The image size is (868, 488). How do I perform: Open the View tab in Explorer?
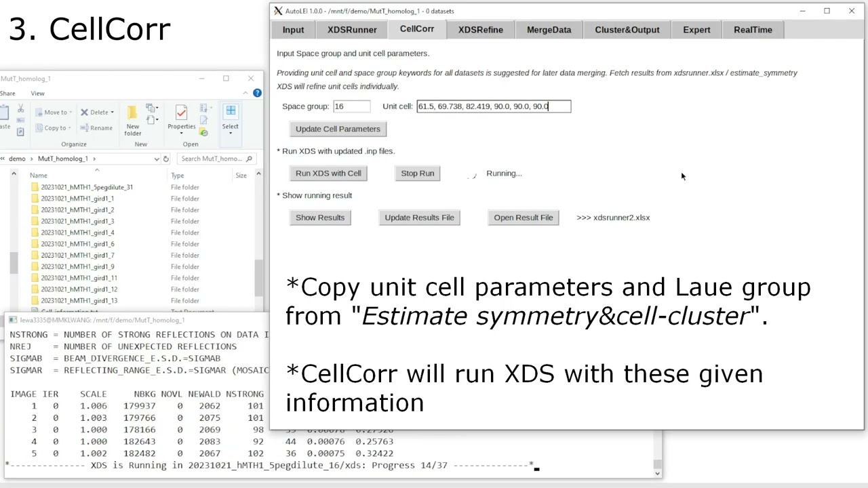(37, 94)
